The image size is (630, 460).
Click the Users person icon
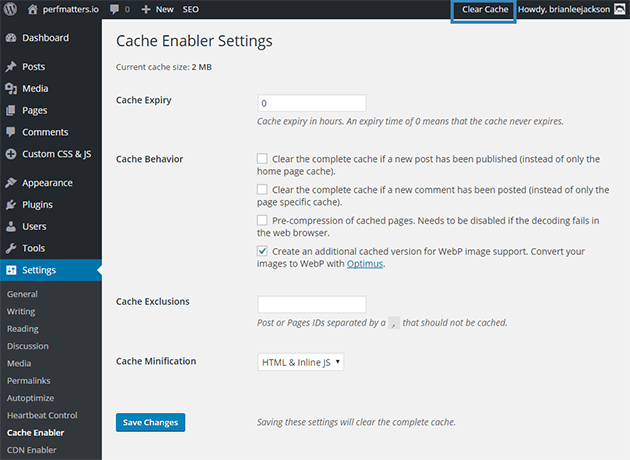pyautogui.click(x=11, y=226)
